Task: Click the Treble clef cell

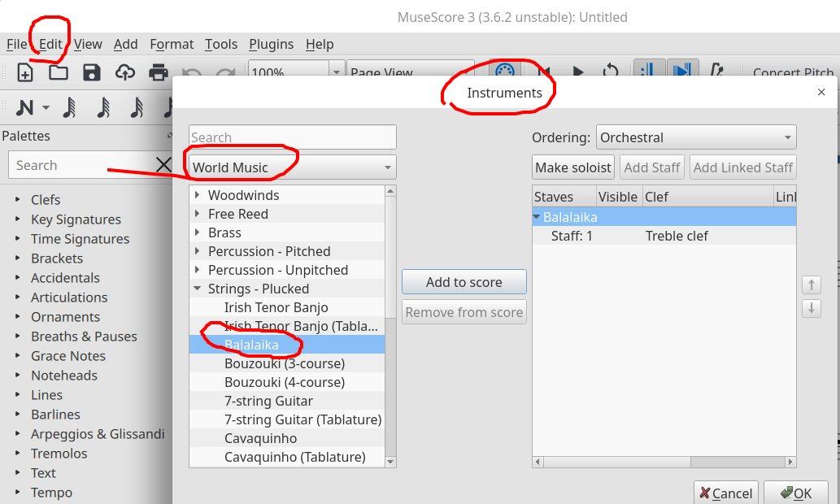Action: [x=677, y=236]
